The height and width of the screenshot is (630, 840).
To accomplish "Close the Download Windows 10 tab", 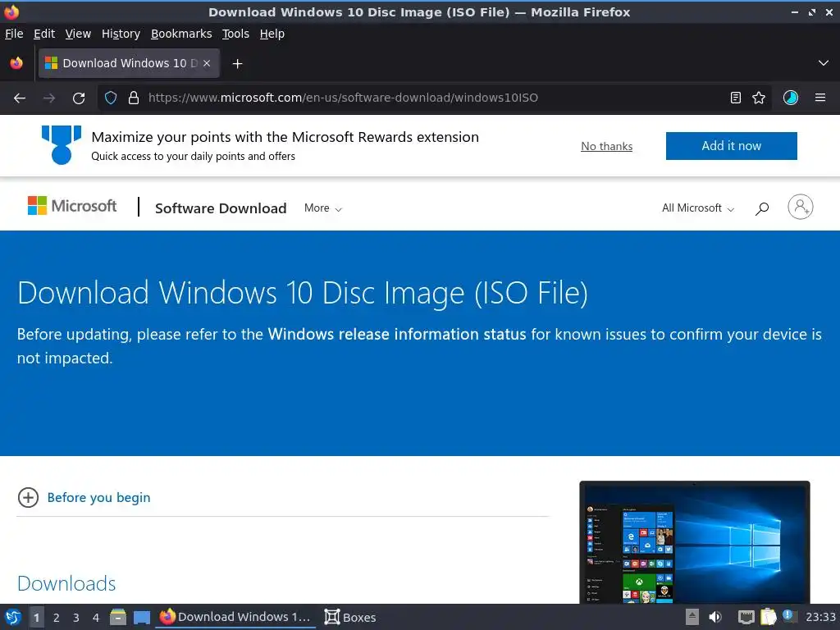I will [207, 63].
